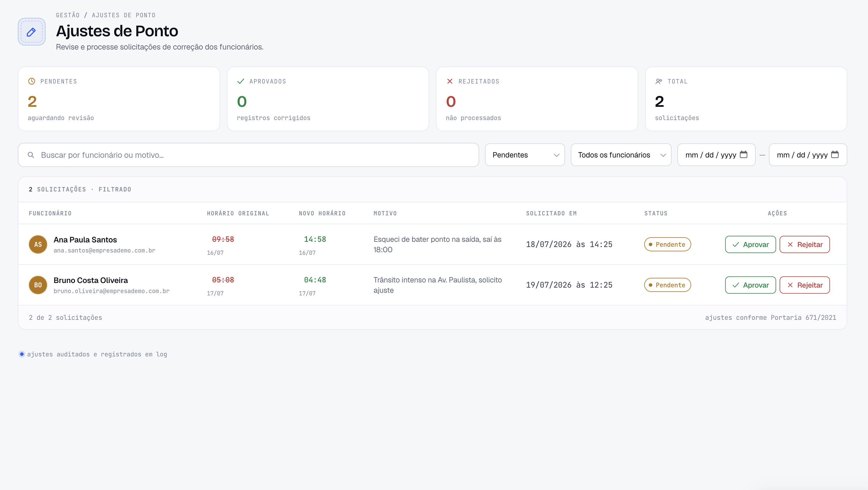Image resolution: width=868 pixels, height=490 pixels.
Task: Approve Bruno Costa Oliveira's request
Action: click(x=751, y=285)
